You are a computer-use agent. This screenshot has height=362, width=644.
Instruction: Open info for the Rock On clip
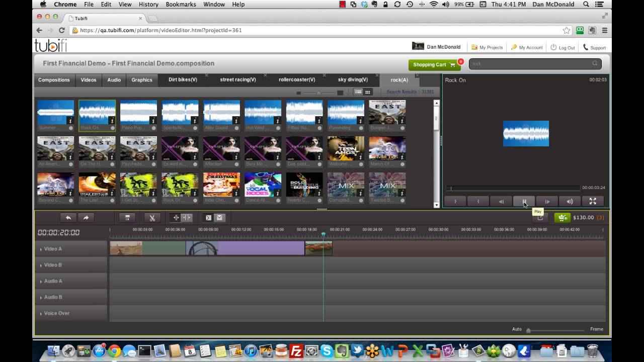tap(112, 121)
